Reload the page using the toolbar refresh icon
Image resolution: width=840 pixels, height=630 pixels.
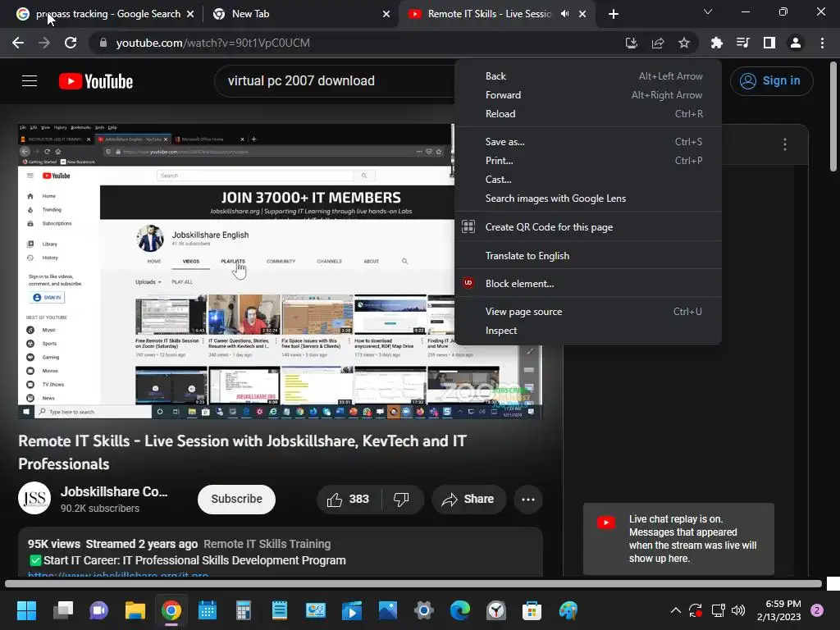coord(71,43)
